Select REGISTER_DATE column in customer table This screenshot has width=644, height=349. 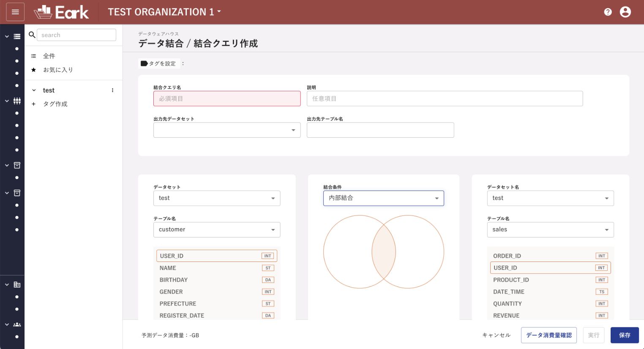pos(217,315)
